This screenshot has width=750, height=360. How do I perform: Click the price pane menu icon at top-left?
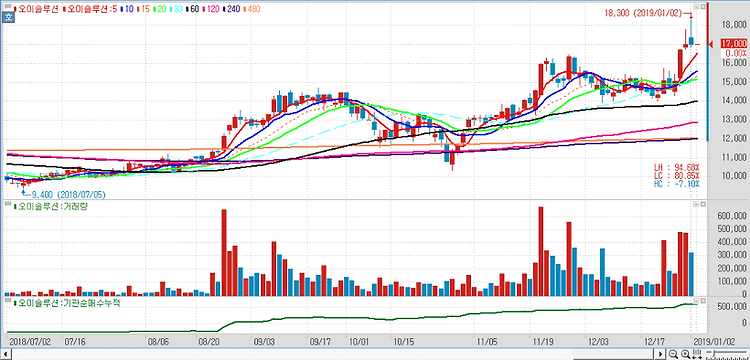pyautogui.click(x=8, y=6)
